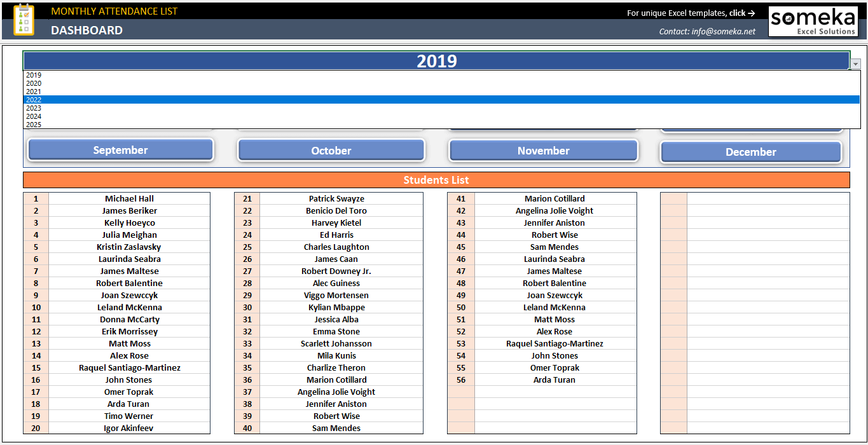Select 2020 from the year list

click(x=441, y=83)
